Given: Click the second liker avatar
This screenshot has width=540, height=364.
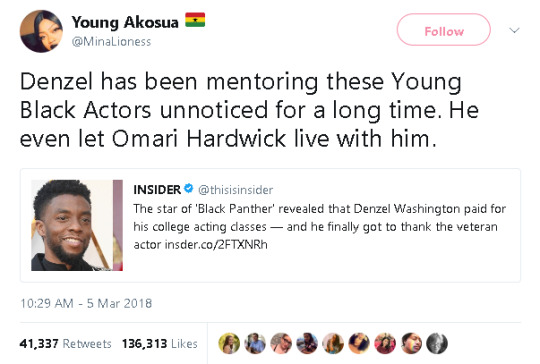Looking at the screenshot, I should point(255,343).
